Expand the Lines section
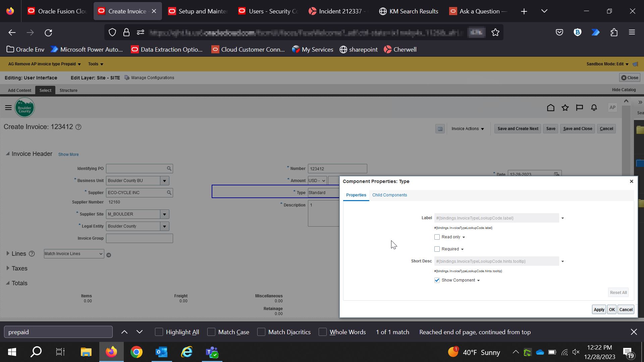Screen dimensions: 644x362 [x=8, y=254]
